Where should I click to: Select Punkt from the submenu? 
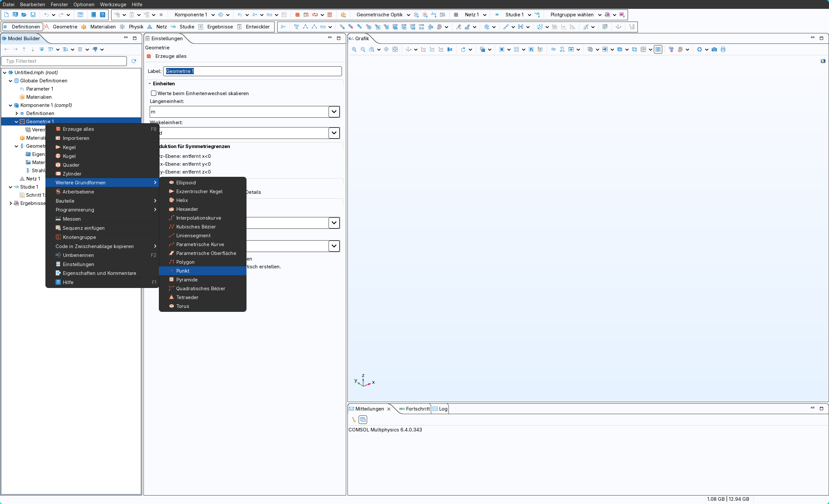click(x=183, y=271)
